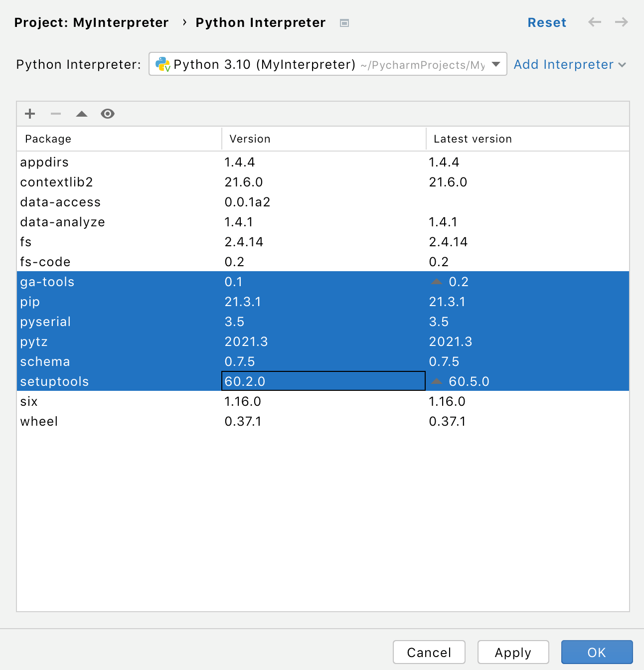Click the upgrade arrow next to ga-tools latest version

pyautogui.click(x=437, y=281)
